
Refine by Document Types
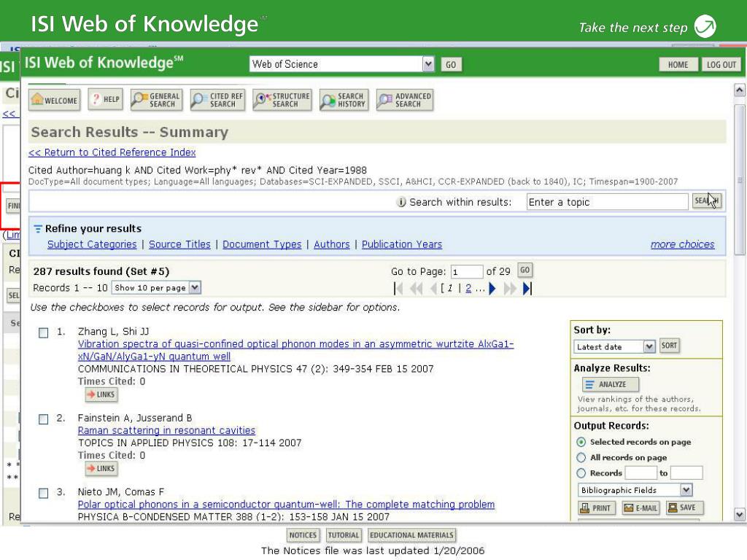[x=262, y=244]
